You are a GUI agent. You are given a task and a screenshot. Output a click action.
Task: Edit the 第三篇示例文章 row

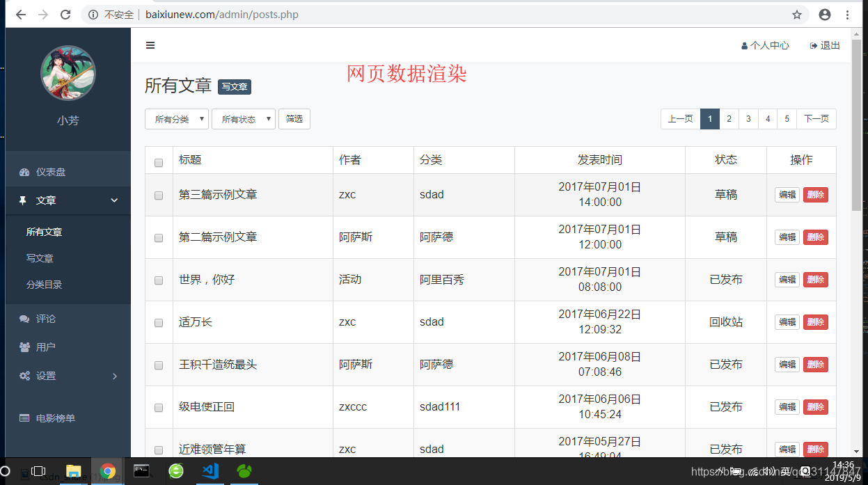[787, 195]
